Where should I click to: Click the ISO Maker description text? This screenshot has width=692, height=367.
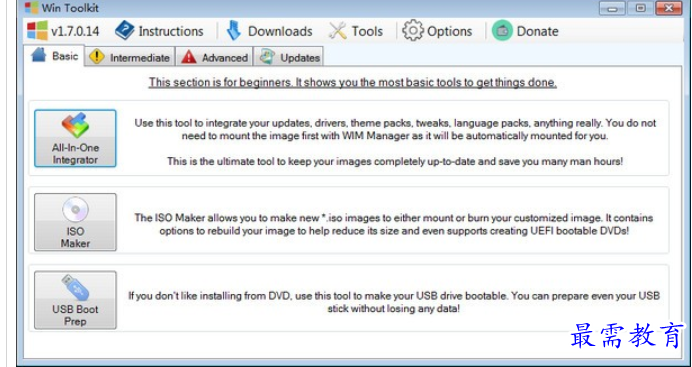tap(394, 224)
